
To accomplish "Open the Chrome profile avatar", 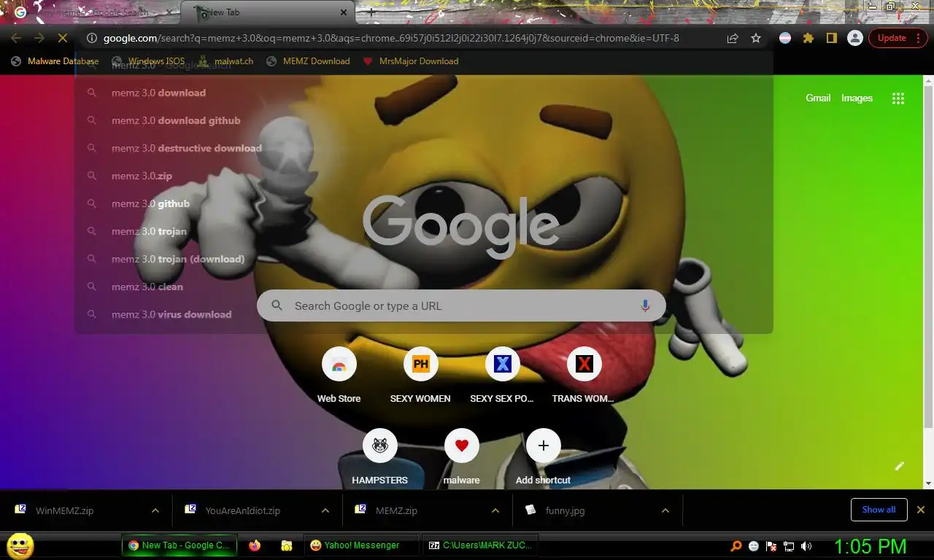I will [854, 38].
